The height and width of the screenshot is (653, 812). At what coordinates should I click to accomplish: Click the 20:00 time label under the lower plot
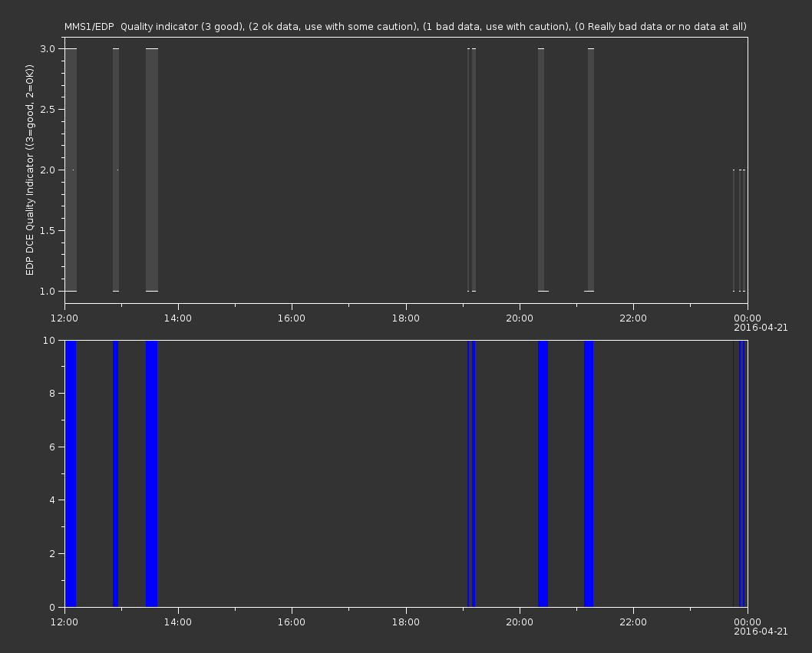[x=520, y=622]
